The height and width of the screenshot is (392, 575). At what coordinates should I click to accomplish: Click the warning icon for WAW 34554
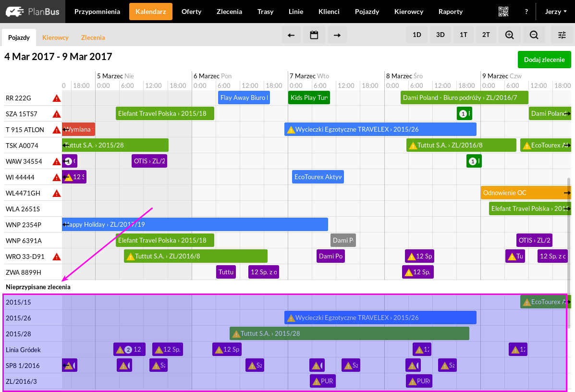[57, 161]
